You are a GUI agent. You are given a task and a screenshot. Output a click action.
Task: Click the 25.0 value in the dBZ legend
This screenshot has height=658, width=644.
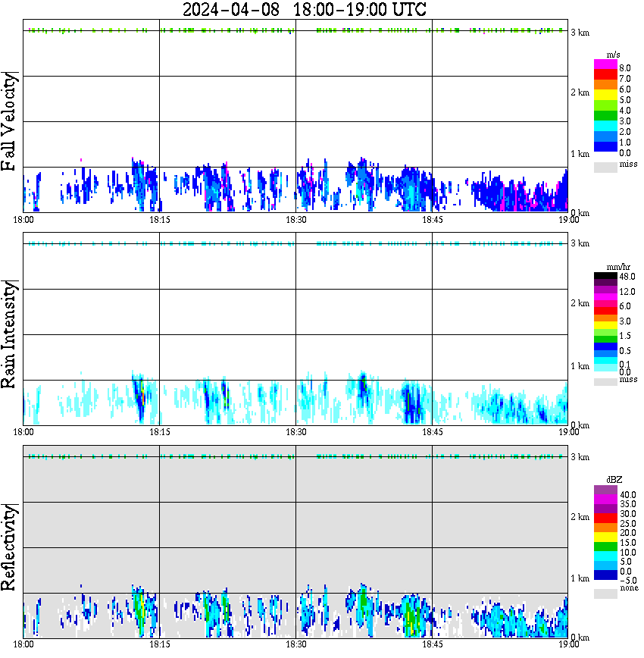628,524
